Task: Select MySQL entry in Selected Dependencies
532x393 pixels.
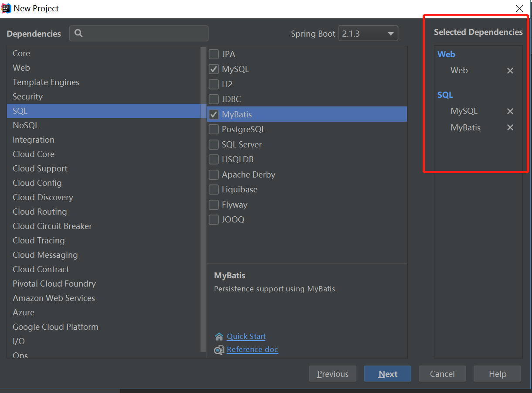Action: 464,111
